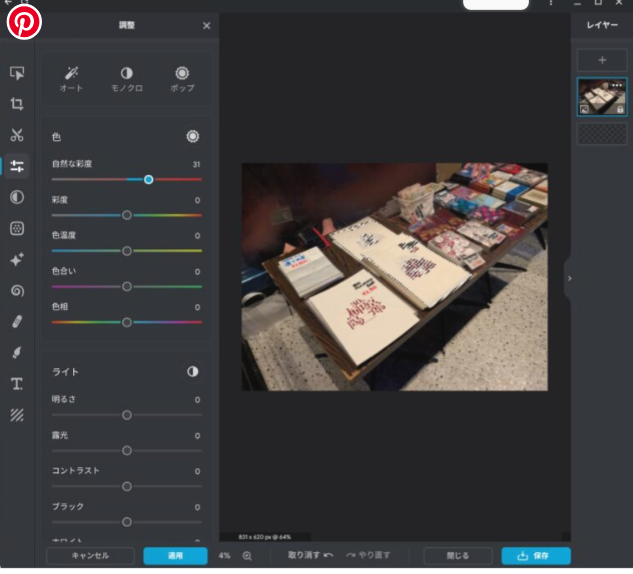Open the Effects sparkle tool
The height and width of the screenshot is (574, 633).
pos(17,259)
